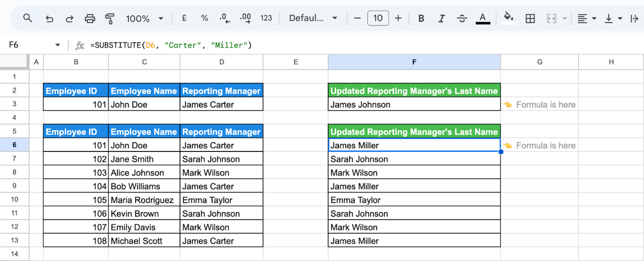
Task: Undo the last action
Action: [50, 18]
